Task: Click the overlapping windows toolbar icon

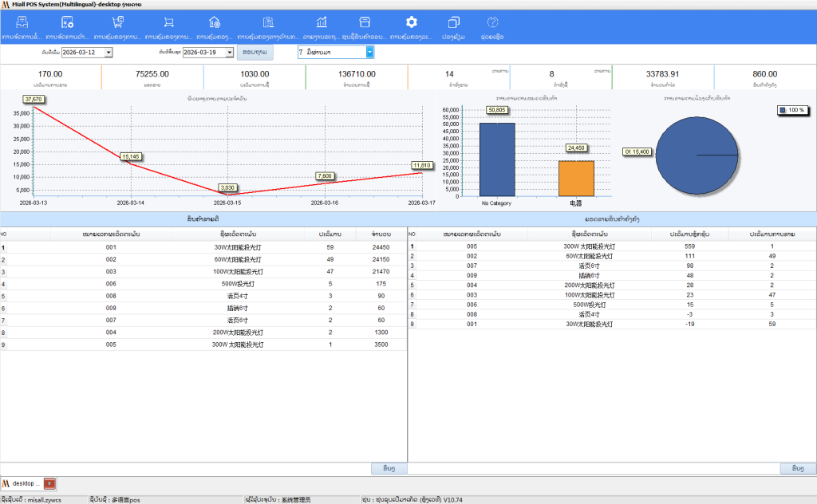Action: (x=454, y=22)
